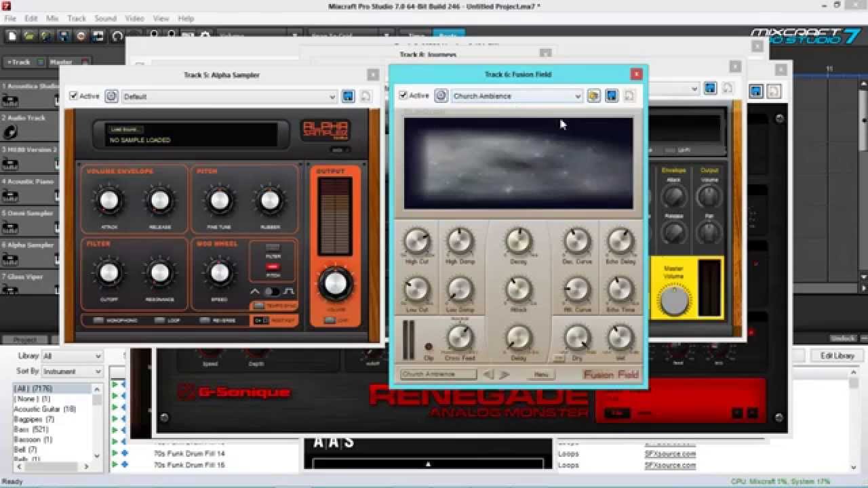Open the Sound menu

pyautogui.click(x=105, y=18)
